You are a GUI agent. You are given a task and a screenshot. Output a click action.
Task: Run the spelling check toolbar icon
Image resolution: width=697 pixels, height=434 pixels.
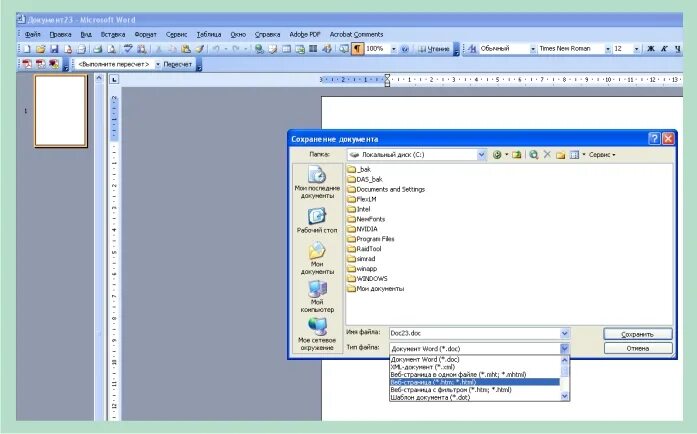pyautogui.click(x=128, y=49)
